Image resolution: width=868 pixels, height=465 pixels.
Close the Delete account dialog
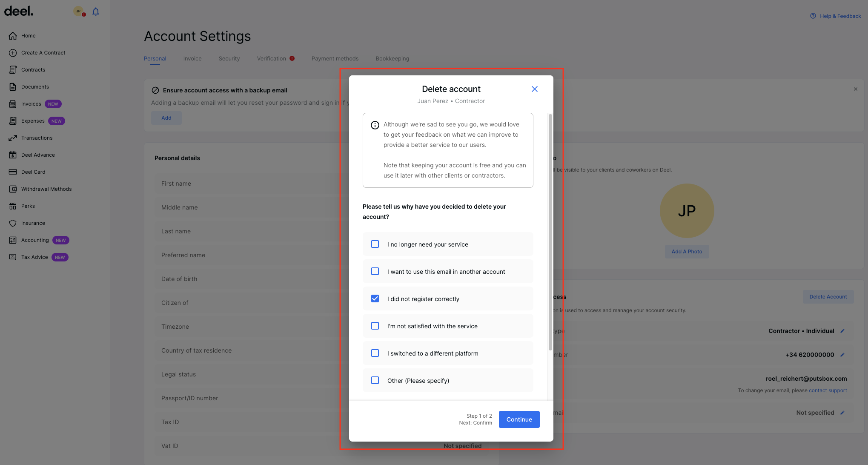coord(535,89)
